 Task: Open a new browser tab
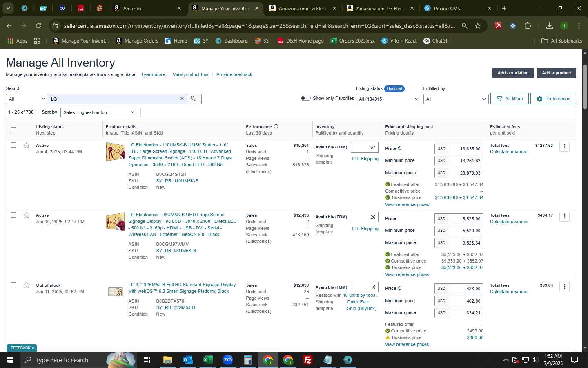pos(504,8)
